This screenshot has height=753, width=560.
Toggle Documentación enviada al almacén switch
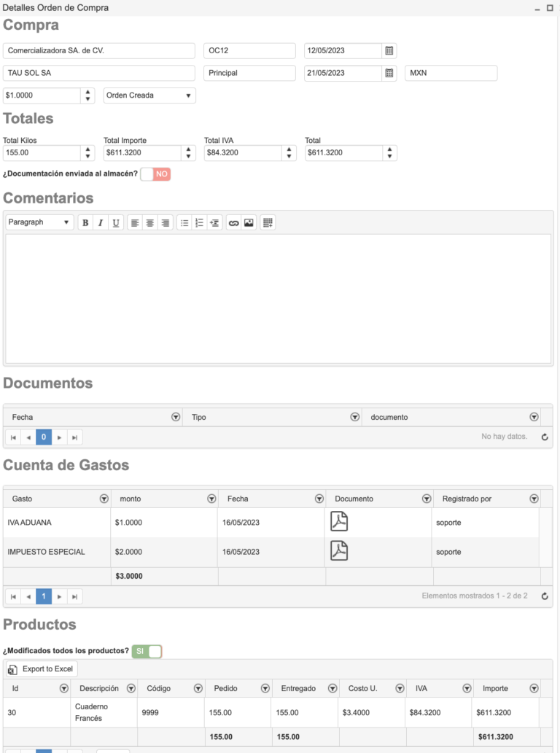coord(155,173)
